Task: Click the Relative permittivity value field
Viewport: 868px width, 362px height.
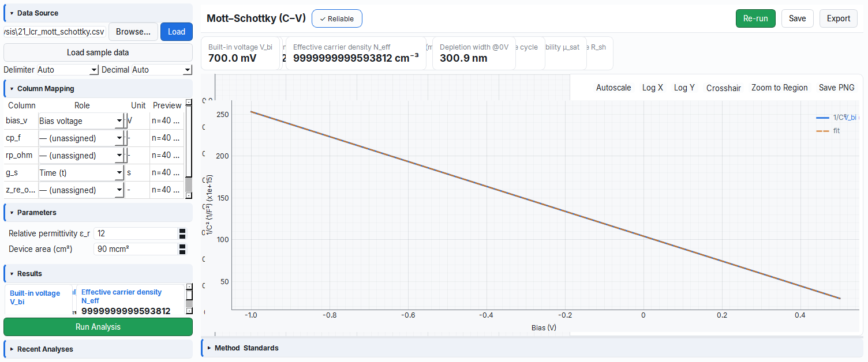Action: click(136, 233)
